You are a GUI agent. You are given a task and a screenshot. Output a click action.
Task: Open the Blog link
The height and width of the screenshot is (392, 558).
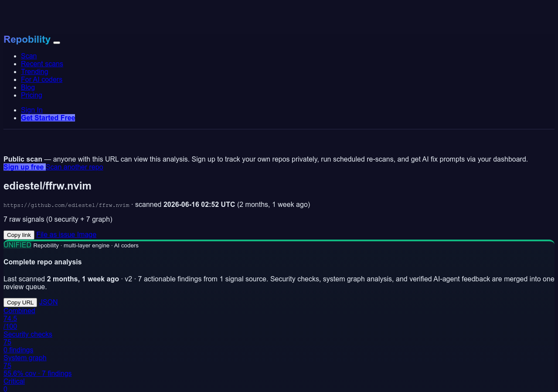pyautogui.click(x=28, y=87)
